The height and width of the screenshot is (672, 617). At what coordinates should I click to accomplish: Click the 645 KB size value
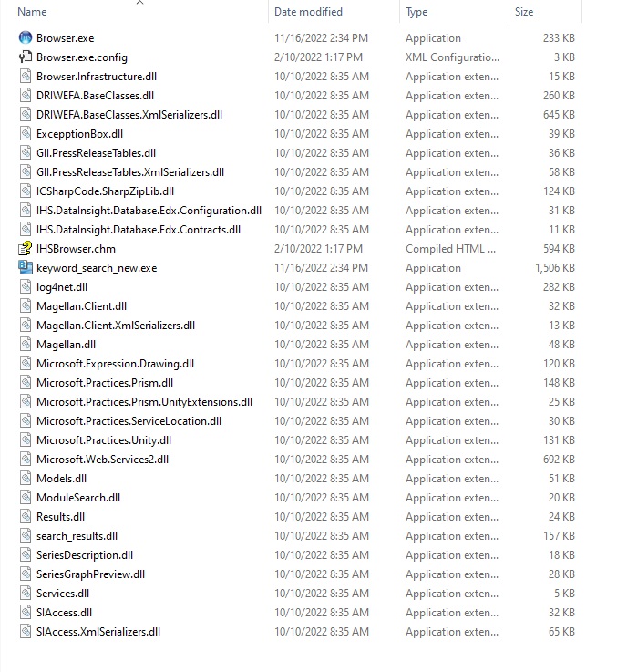[x=559, y=115]
